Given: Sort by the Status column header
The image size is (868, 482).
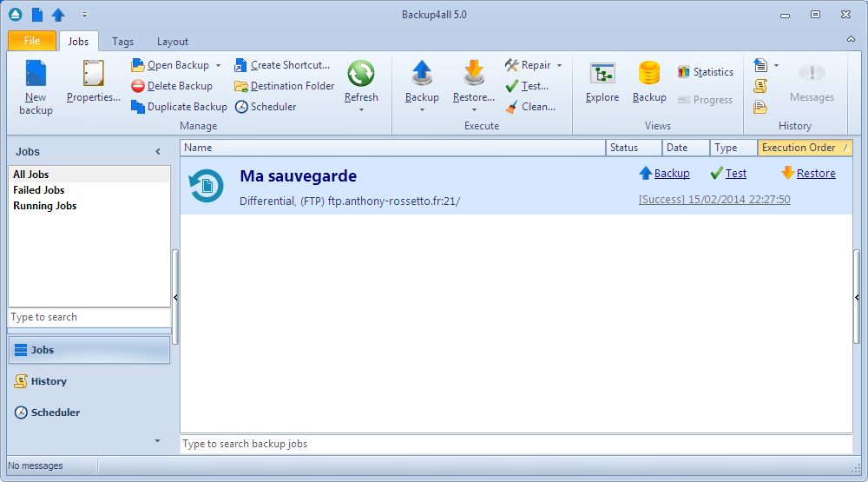Looking at the screenshot, I should [634, 148].
